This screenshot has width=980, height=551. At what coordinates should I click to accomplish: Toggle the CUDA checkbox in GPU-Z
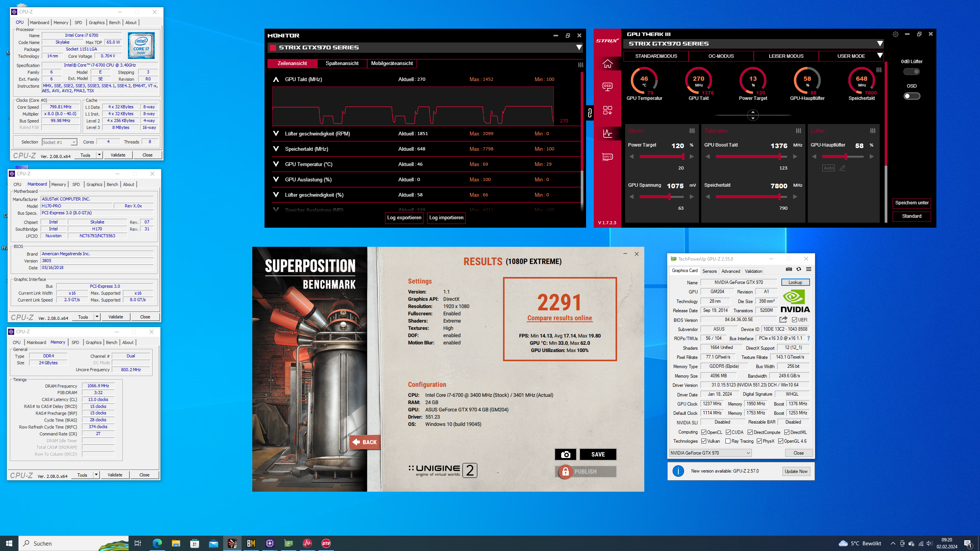tap(728, 432)
